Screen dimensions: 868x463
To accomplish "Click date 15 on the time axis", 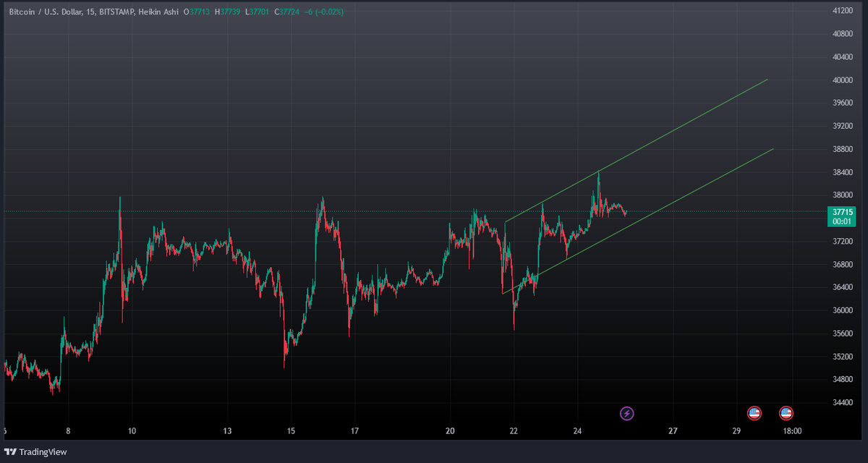I will coord(291,431).
